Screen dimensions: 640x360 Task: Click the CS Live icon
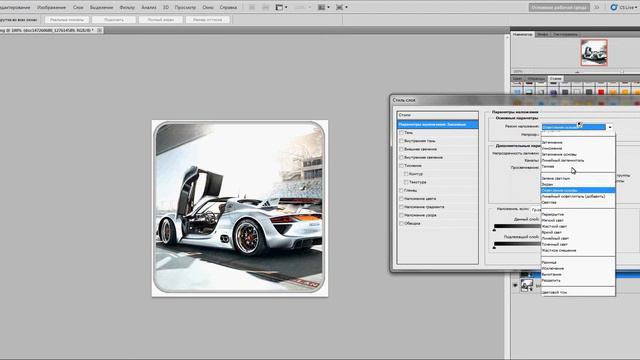click(614, 7)
